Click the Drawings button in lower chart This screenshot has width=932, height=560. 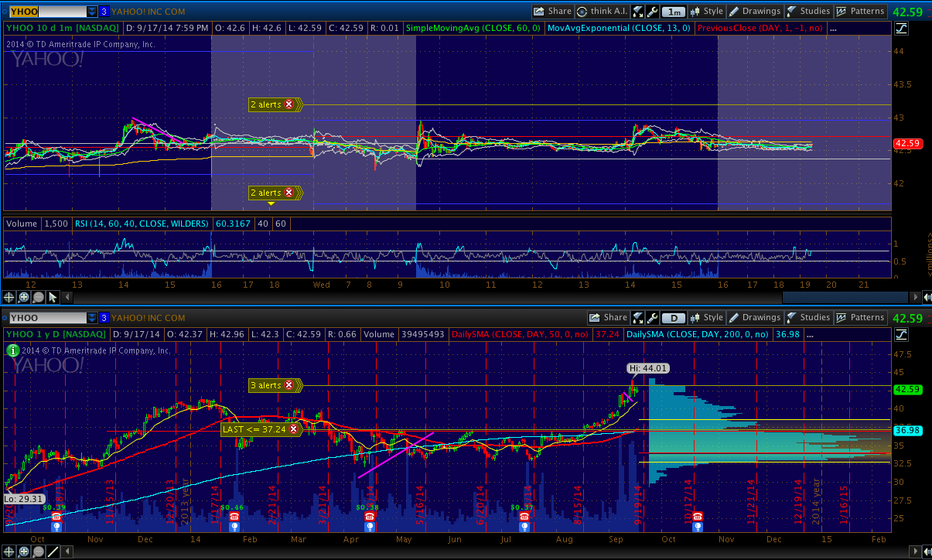pos(755,318)
